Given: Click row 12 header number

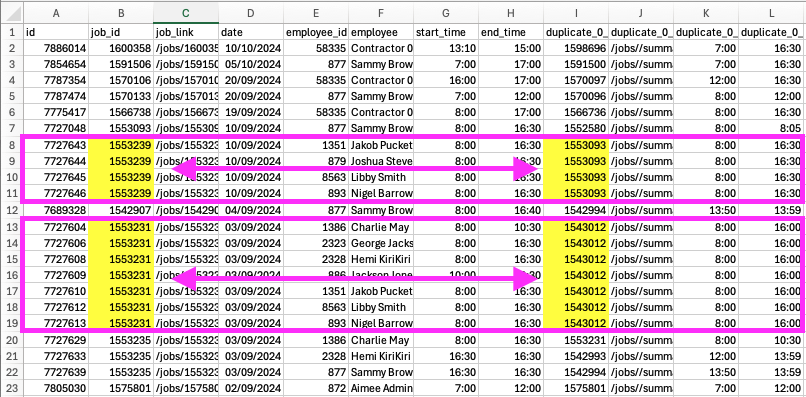Looking at the screenshot, I should pyautogui.click(x=12, y=210).
